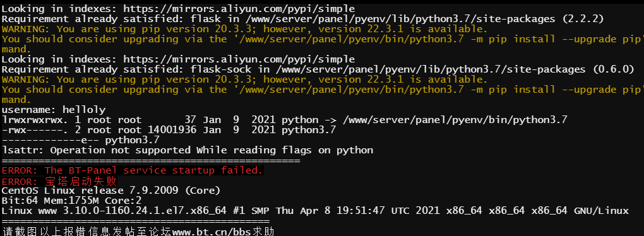Click the aliyun mirror URL on the top line
Image resolution: width=644 pixels, height=236 pixels.
[239, 9]
